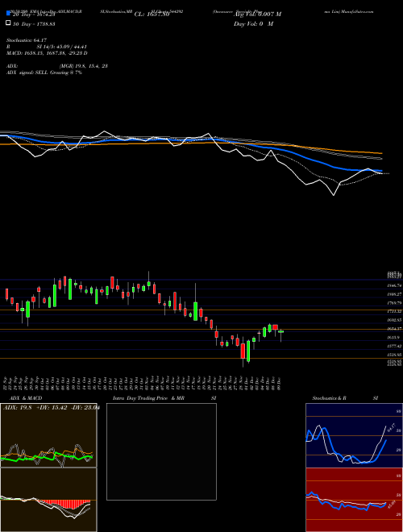
Task: Click the 'Stochastics & RSI' panel title
Action: [345, 398]
